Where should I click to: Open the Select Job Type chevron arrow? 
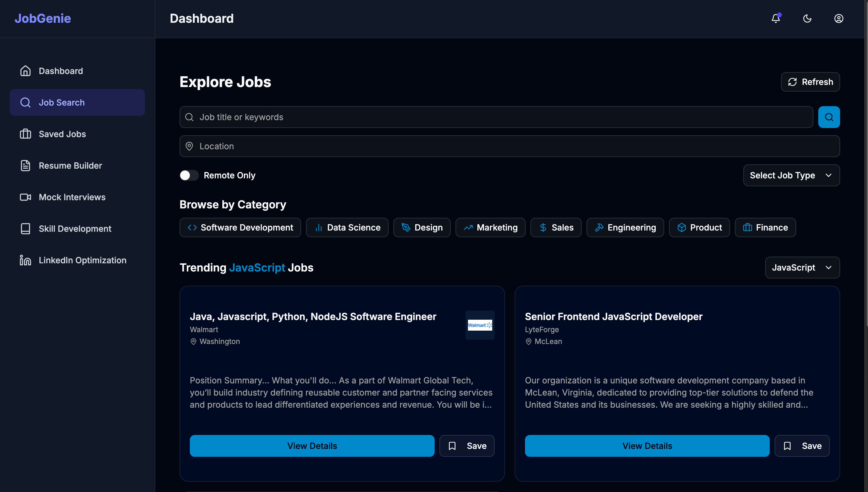829,175
